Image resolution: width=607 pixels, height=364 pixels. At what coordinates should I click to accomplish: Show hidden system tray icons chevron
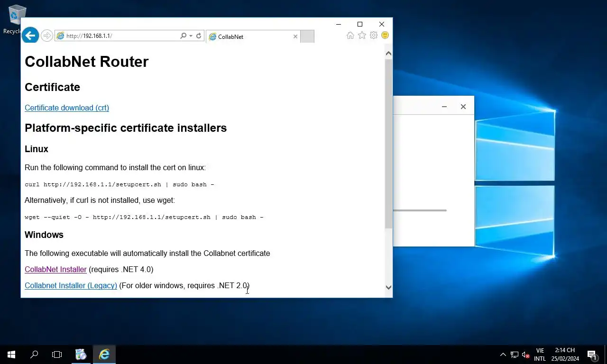pyautogui.click(x=503, y=355)
